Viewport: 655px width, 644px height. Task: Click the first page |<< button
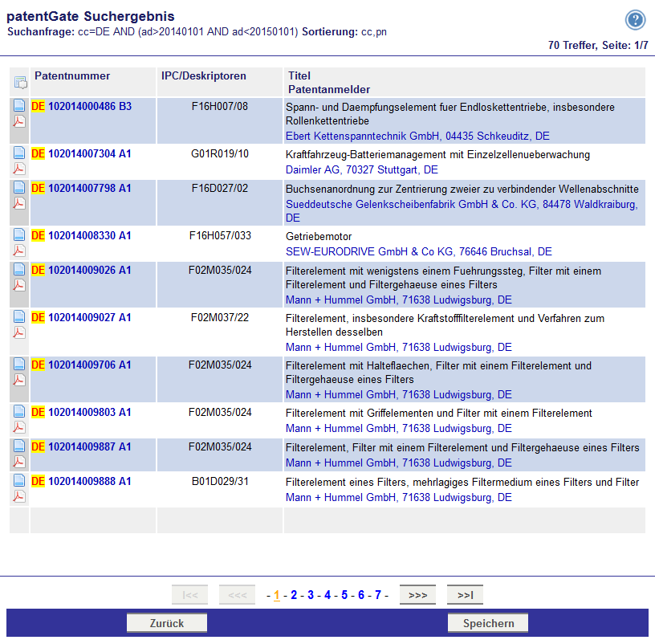[x=189, y=595]
